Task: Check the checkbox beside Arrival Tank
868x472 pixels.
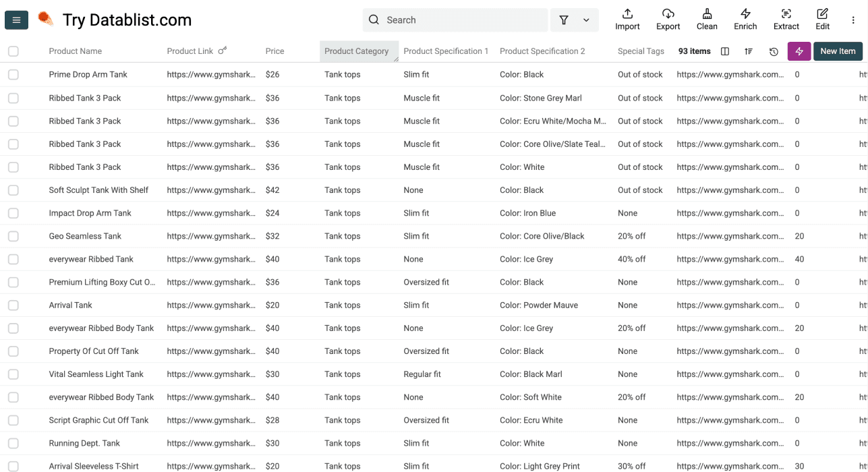Action: [x=13, y=305]
